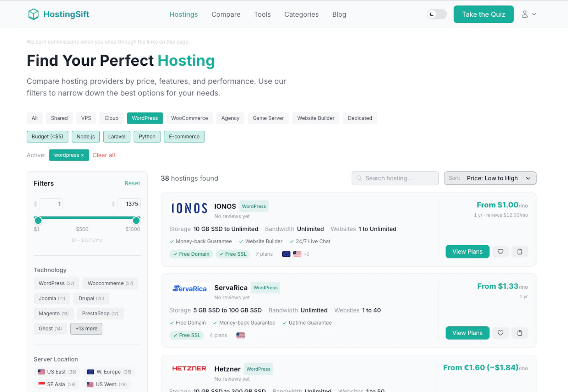
Task: Open the Hostings nav item
Action: (x=184, y=14)
